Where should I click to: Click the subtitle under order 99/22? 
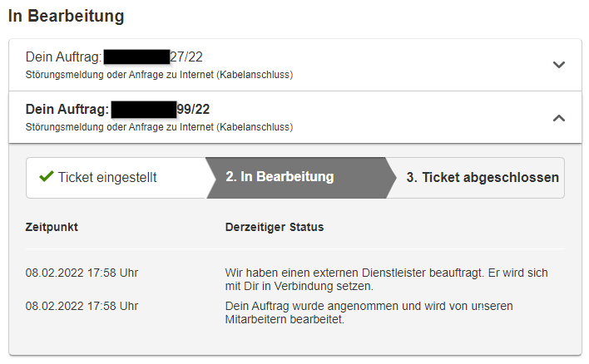(159, 127)
